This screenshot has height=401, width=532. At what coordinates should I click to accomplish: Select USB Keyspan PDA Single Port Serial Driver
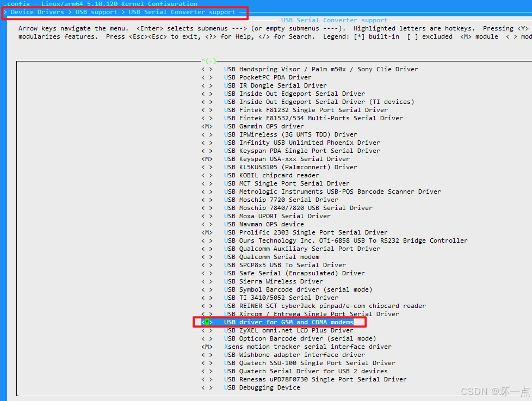[302, 151]
